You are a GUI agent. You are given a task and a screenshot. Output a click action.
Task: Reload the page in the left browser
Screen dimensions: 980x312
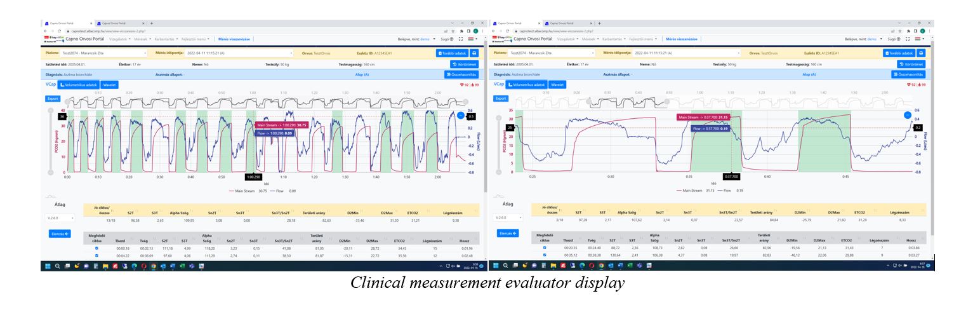58,31
